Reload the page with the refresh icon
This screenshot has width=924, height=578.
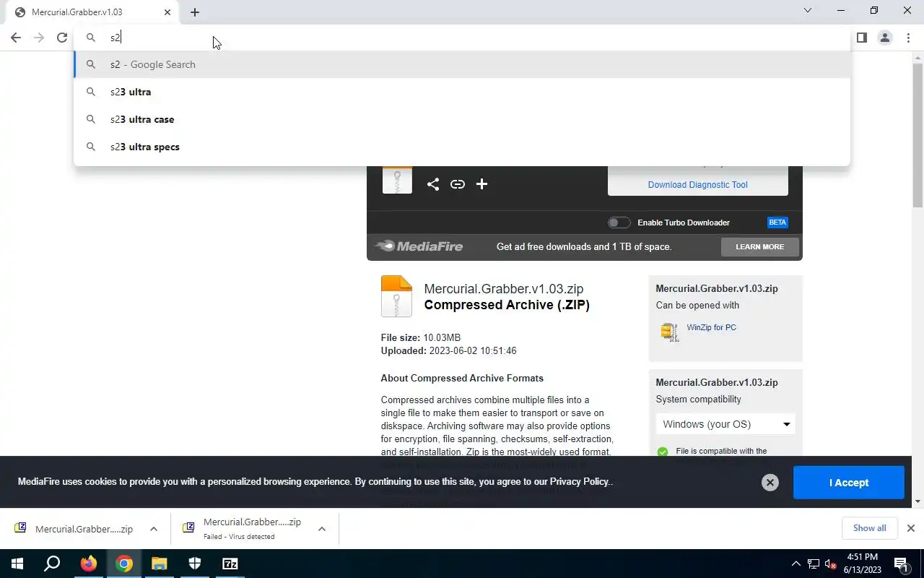62,38
